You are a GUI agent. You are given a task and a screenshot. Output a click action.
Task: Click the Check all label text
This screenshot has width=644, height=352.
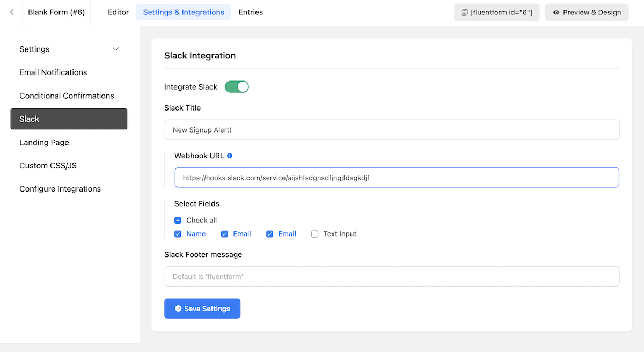tap(201, 220)
